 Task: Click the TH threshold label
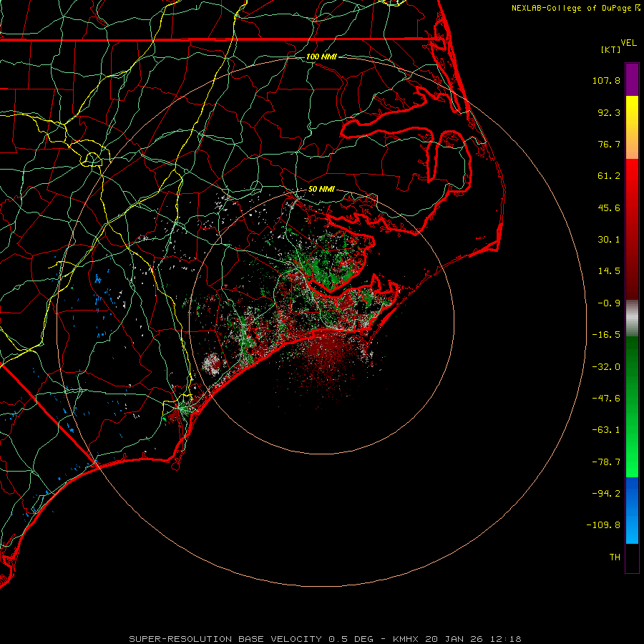coord(615,557)
